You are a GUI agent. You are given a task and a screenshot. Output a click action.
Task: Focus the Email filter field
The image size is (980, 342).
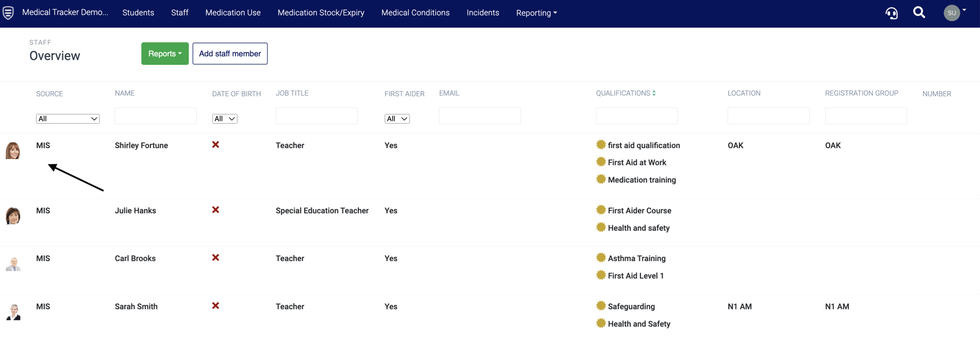[x=480, y=116]
